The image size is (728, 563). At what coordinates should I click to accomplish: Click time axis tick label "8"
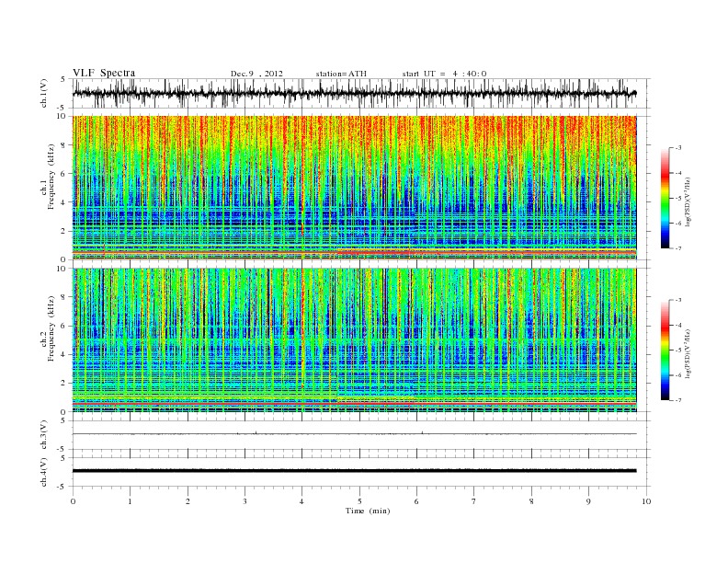point(531,501)
